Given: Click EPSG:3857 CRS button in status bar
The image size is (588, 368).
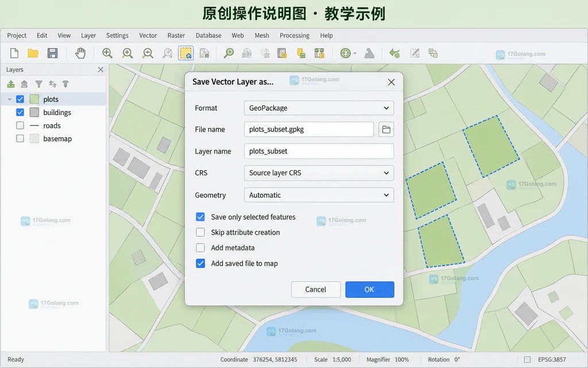Looking at the screenshot, I should click(552, 359).
